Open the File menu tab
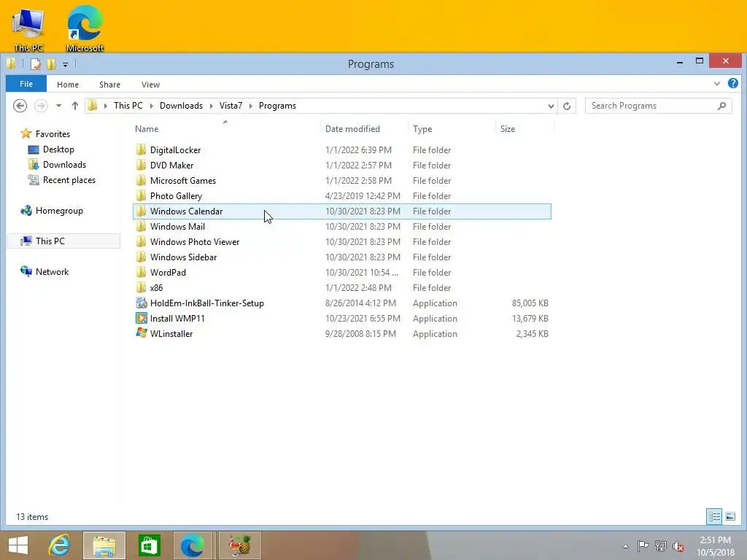 point(26,84)
